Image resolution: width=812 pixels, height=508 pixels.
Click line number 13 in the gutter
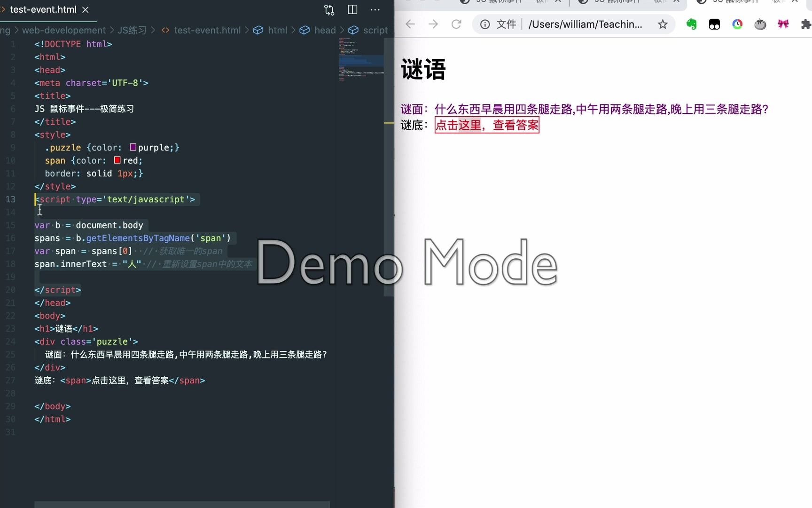11,199
